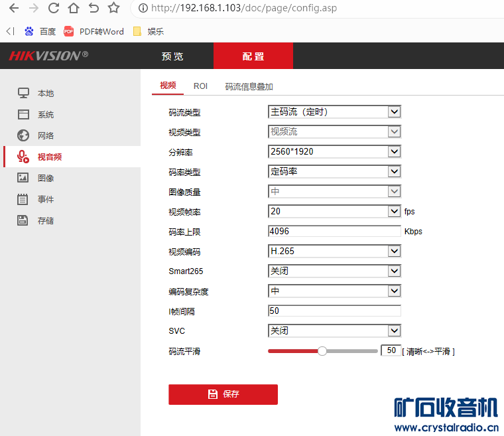Viewport: 504px width, 436px height.
Task: Open the 娱乐 bookmark folder label
Action: pyautogui.click(x=156, y=32)
